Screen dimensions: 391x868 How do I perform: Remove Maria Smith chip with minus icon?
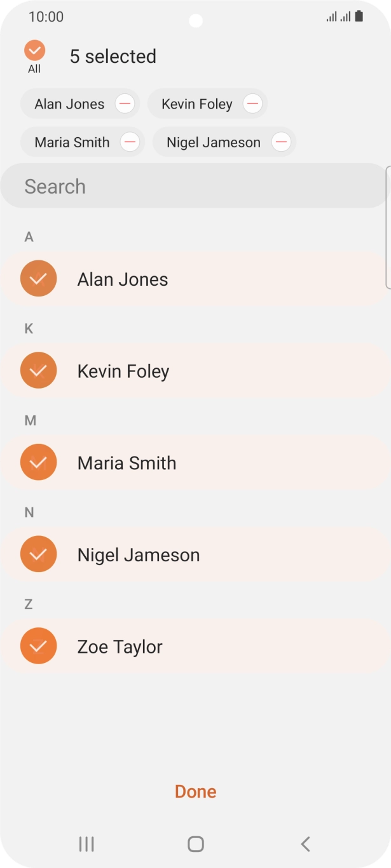click(130, 142)
